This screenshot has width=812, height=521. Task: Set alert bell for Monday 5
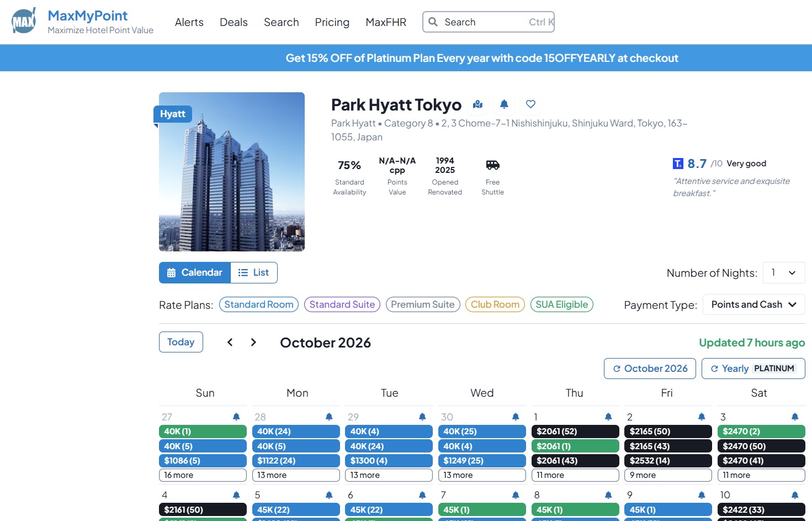pyautogui.click(x=329, y=495)
